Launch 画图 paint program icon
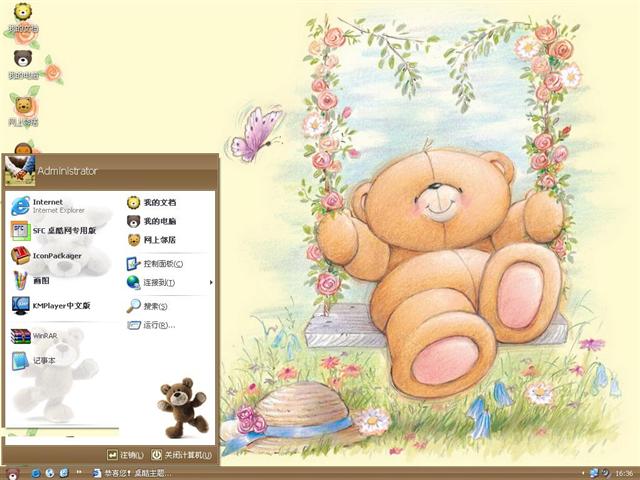 (x=20, y=280)
